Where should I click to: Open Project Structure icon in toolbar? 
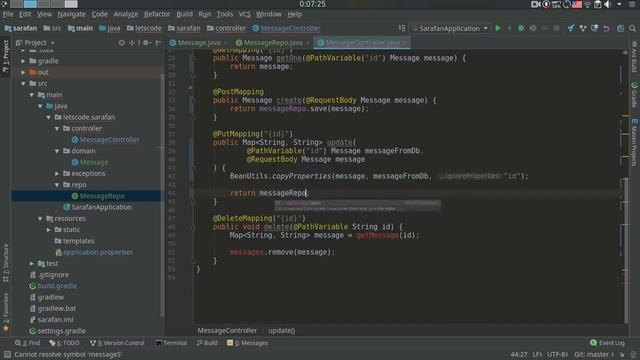(x=620, y=29)
